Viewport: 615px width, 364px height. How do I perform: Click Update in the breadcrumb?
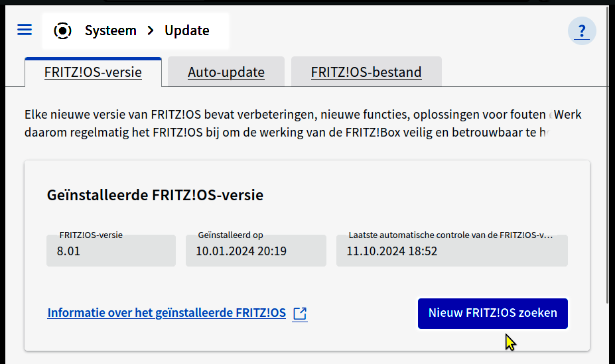tap(187, 30)
